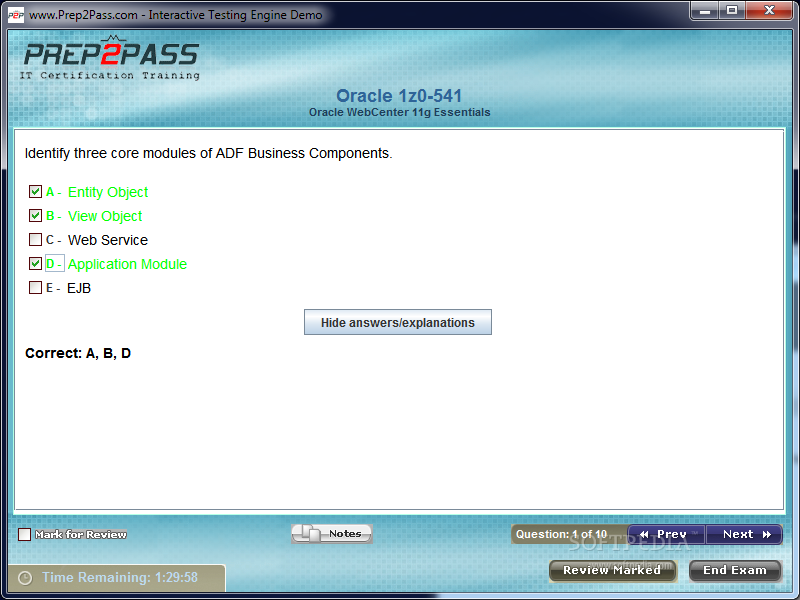This screenshot has height=600, width=800.
Task: Check option E EJB checkbox
Action: 35,288
